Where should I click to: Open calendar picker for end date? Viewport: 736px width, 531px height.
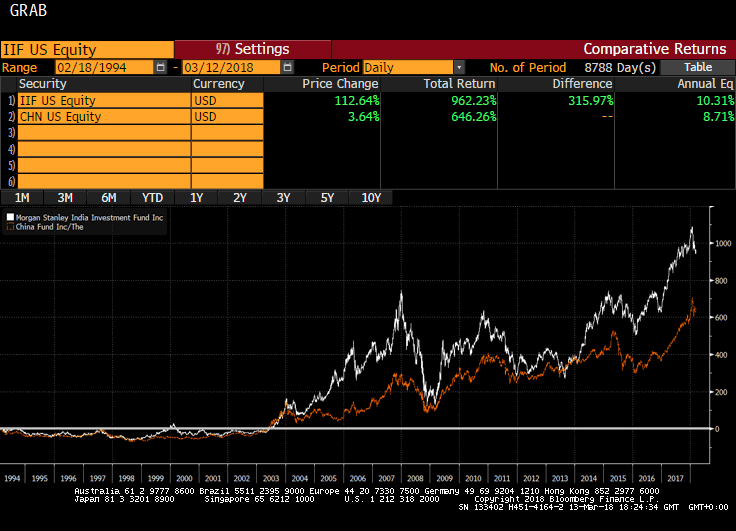pyautogui.click(x=287, y=67)
